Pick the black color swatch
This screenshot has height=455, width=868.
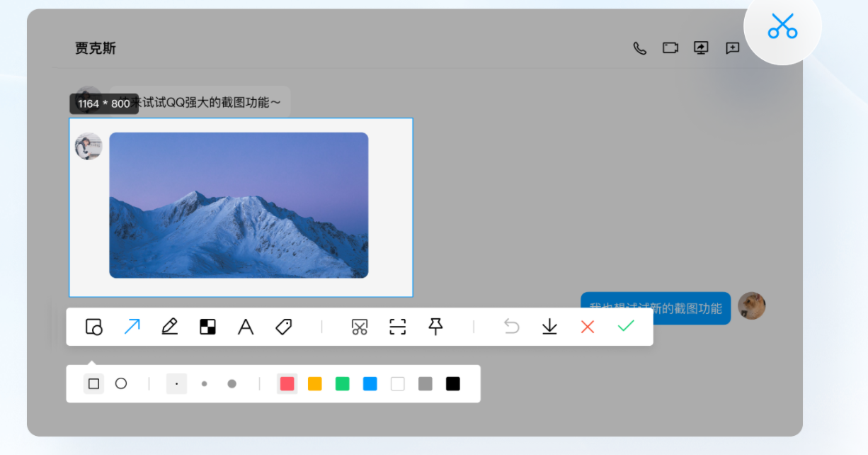point(453,383)
